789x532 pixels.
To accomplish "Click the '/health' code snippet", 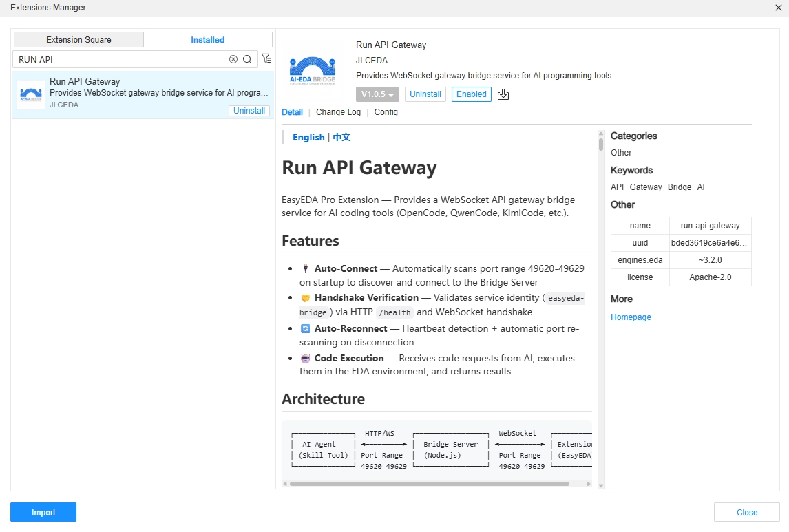I will pos(394,312).
